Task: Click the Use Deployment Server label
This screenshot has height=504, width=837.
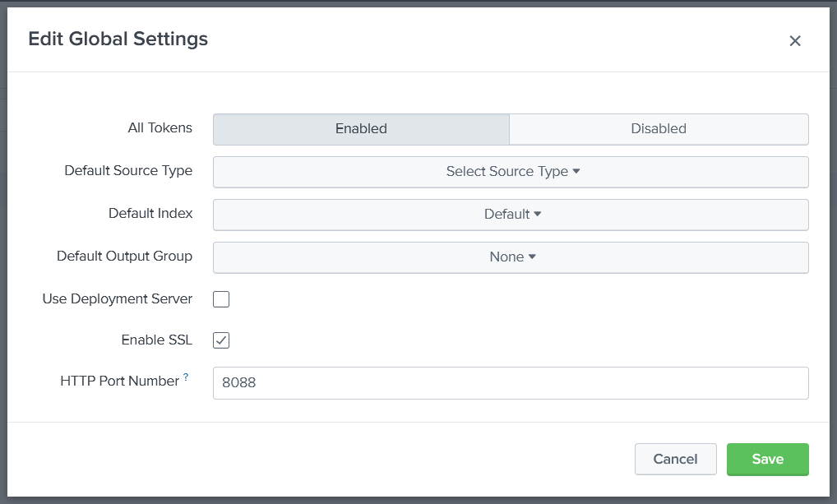Action: [x=117, y=298]
